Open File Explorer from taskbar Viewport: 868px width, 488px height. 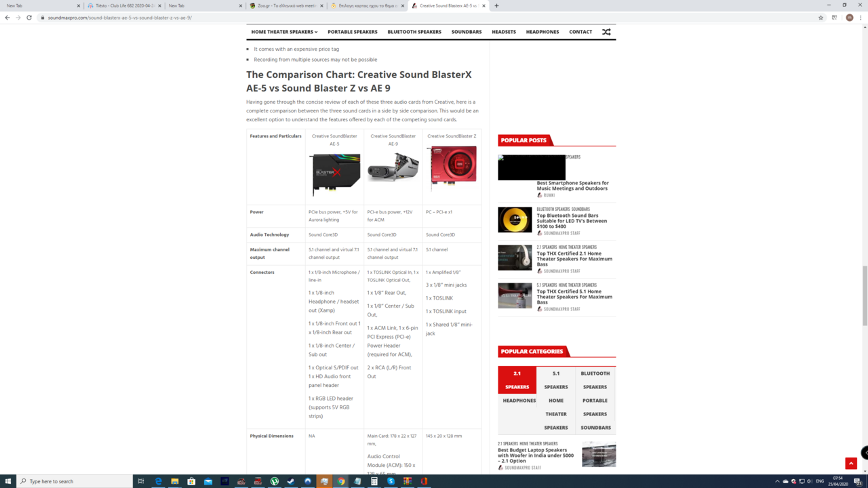click(x=174, y=481)
